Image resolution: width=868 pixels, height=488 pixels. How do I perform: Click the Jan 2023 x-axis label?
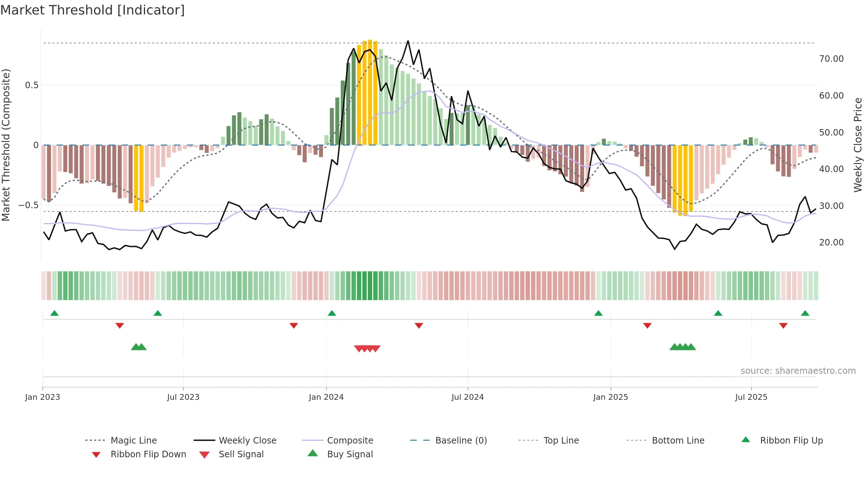point(43,397)
